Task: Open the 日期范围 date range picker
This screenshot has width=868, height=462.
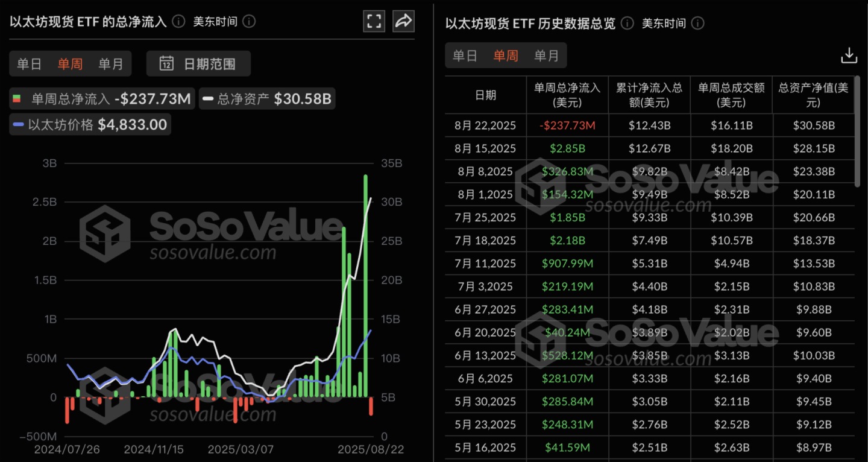Action: coord(199,63)
